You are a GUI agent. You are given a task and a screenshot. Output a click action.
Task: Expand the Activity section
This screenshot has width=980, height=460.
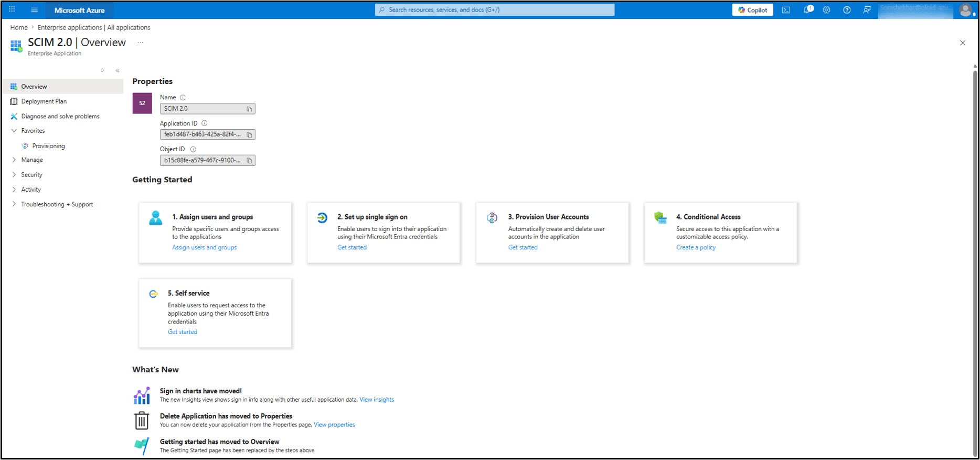coord(14,190)
